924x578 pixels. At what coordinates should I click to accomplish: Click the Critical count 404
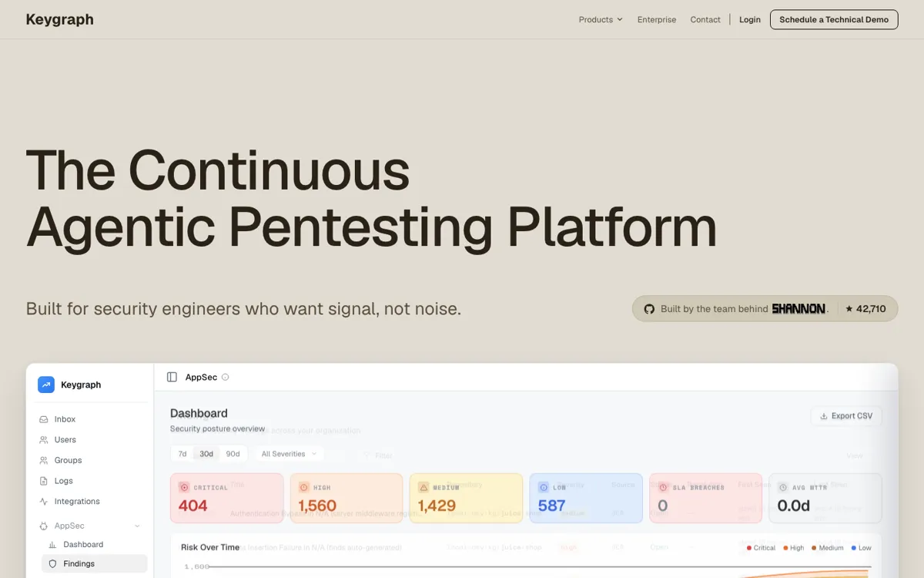tap(193, 506)
